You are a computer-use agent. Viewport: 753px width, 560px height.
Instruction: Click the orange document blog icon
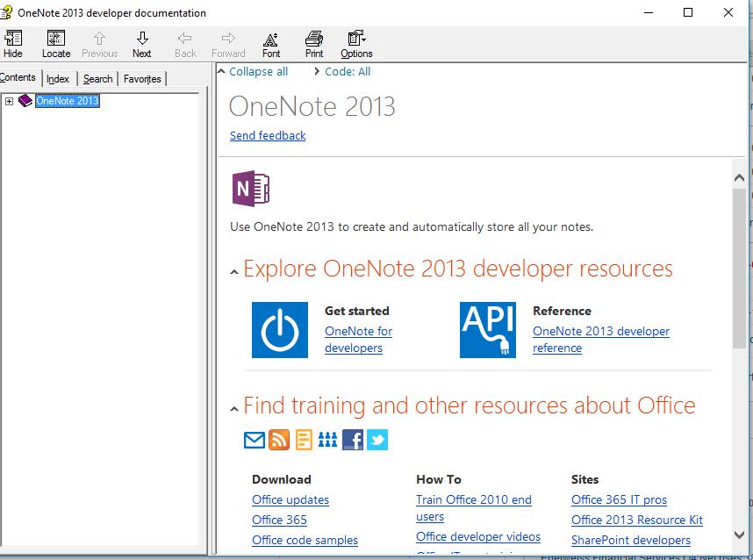pyautogui.click(x=304, y=440)
